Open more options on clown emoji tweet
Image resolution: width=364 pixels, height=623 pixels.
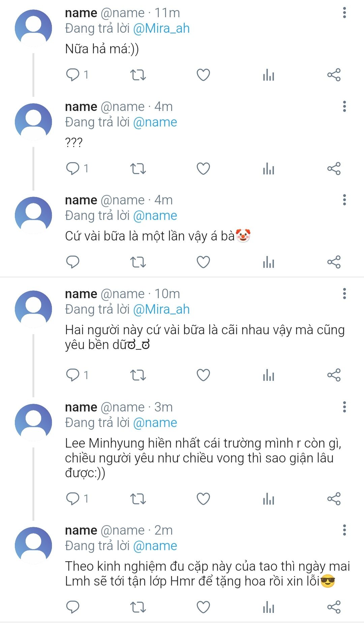(344, 200)
